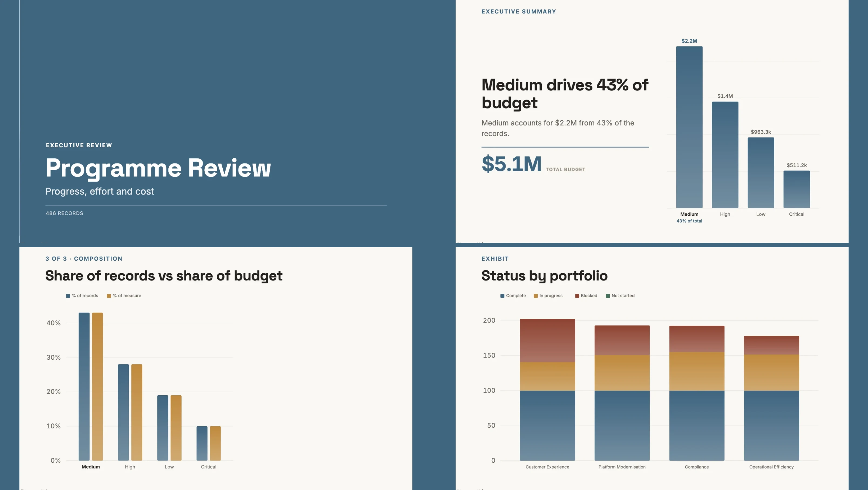Click the In progress legend swatch

(x=536, y=296)
